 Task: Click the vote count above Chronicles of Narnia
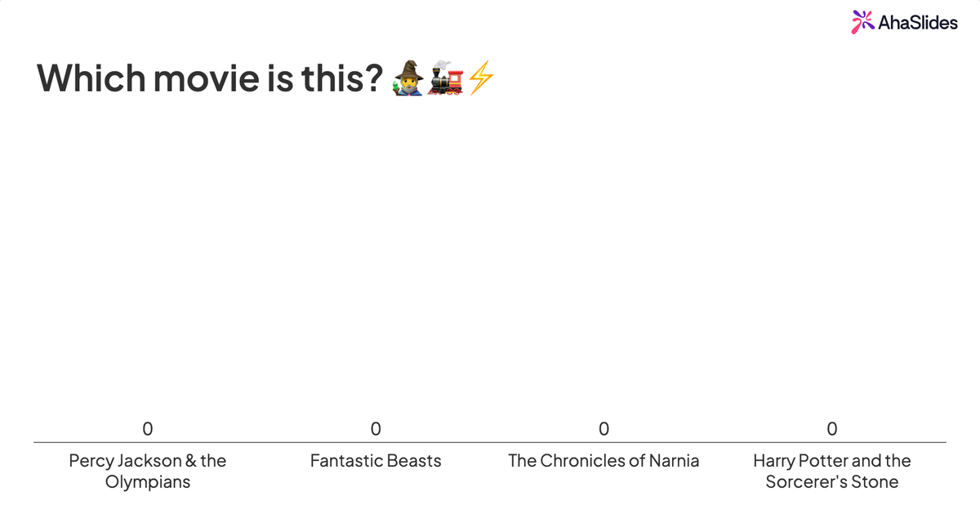(604, 428)
